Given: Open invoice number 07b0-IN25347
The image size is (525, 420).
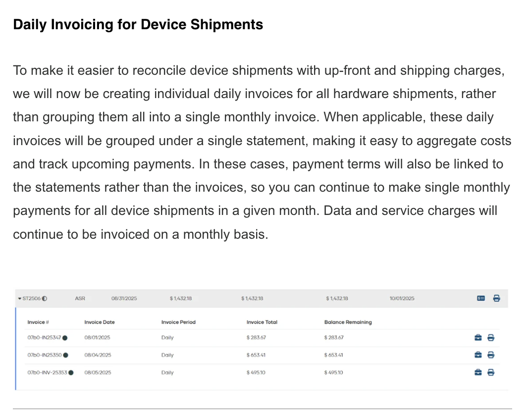Looking at the screenshot, I should pos(44,338).
